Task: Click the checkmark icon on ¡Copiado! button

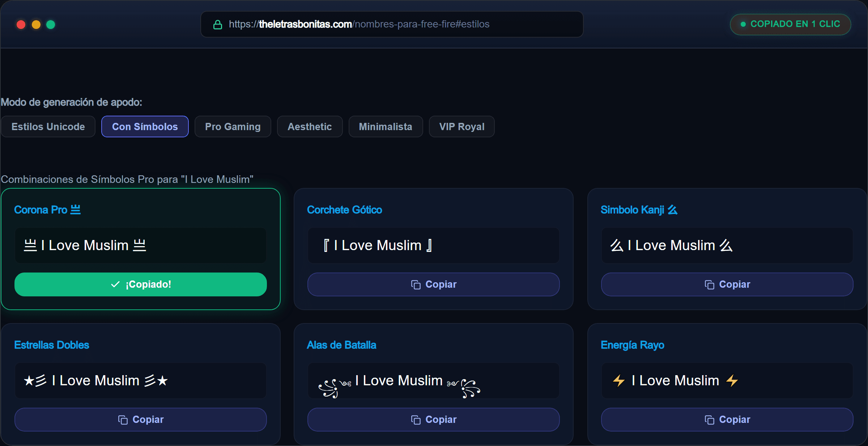Action: pos(115,284)
